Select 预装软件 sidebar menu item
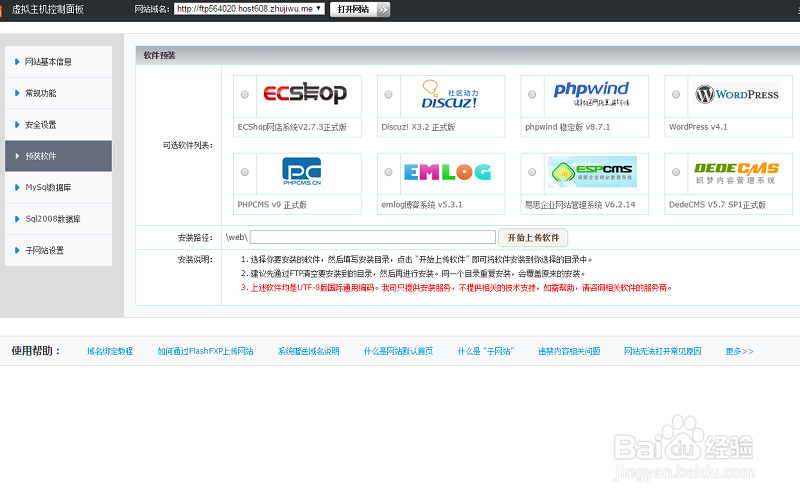The width and height of the screenshot is (800, 500). point(58,156)
